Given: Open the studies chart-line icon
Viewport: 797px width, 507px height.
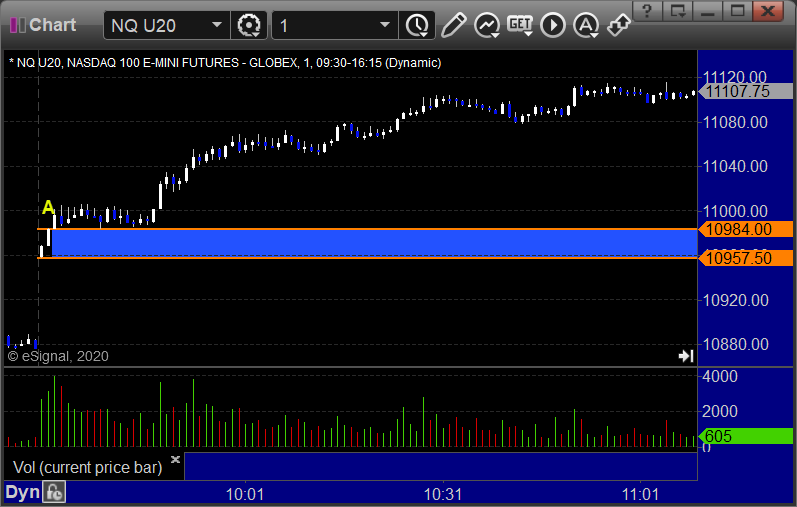Looking at the screenshot, I should [487, 25].
